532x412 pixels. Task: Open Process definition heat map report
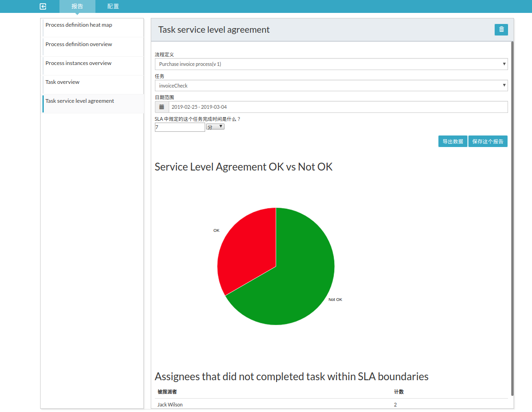click(79, 25)
